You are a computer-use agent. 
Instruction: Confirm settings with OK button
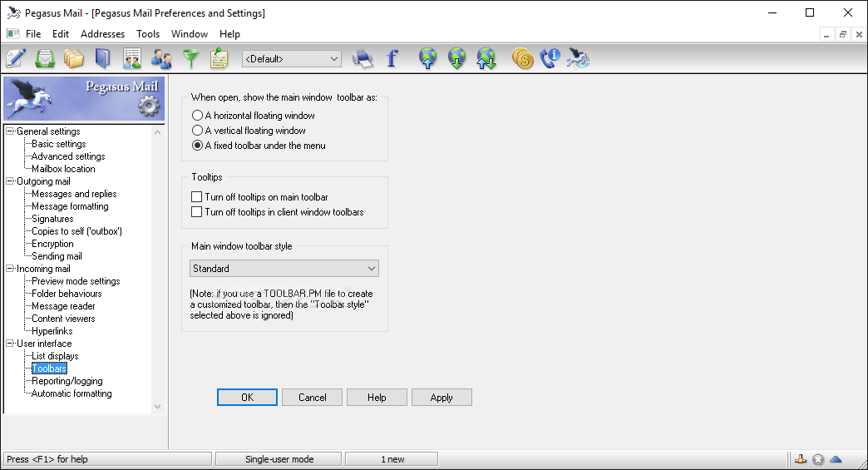click(247, 398)
